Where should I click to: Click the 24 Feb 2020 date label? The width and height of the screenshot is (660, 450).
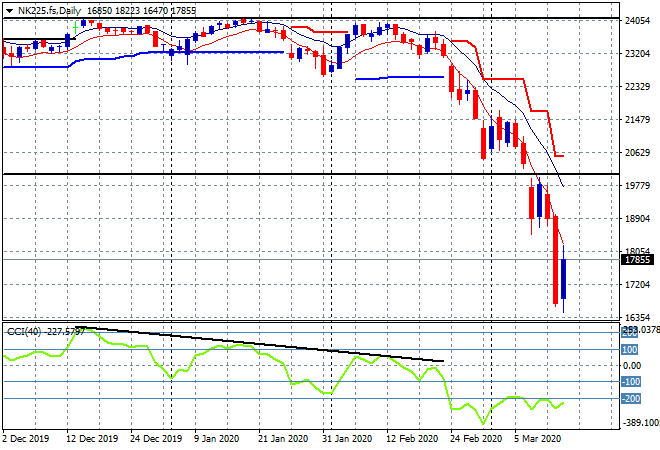coord(476,439)
